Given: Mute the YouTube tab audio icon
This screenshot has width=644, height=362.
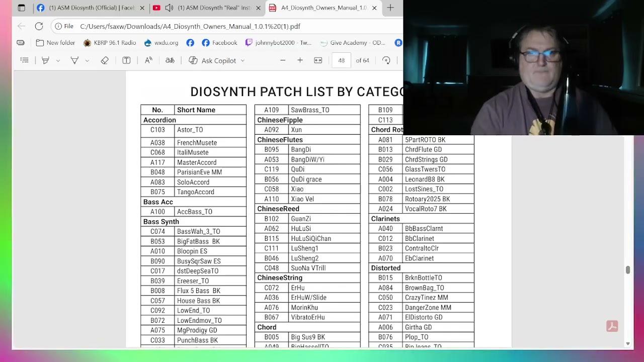Looking at the screenshot, I should tap(169, 8).
